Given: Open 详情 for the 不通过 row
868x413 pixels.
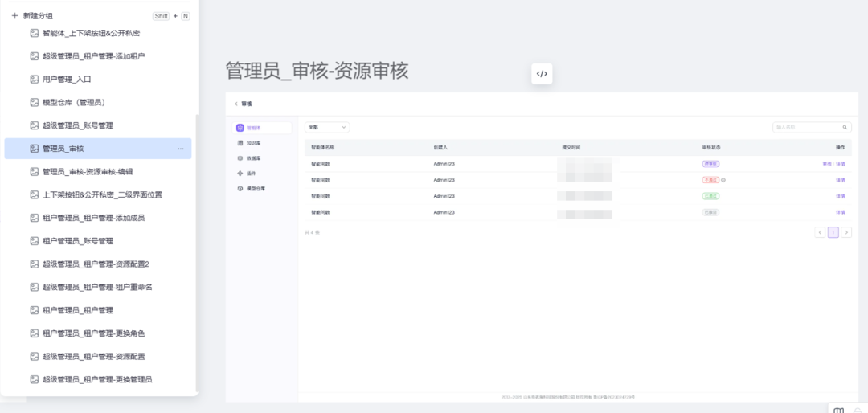Looking at the screenshot, I should pos(841,180).
